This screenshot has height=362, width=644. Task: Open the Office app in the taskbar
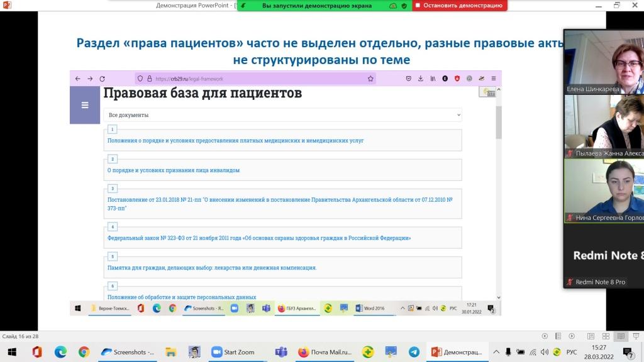(x=37, y=352)
